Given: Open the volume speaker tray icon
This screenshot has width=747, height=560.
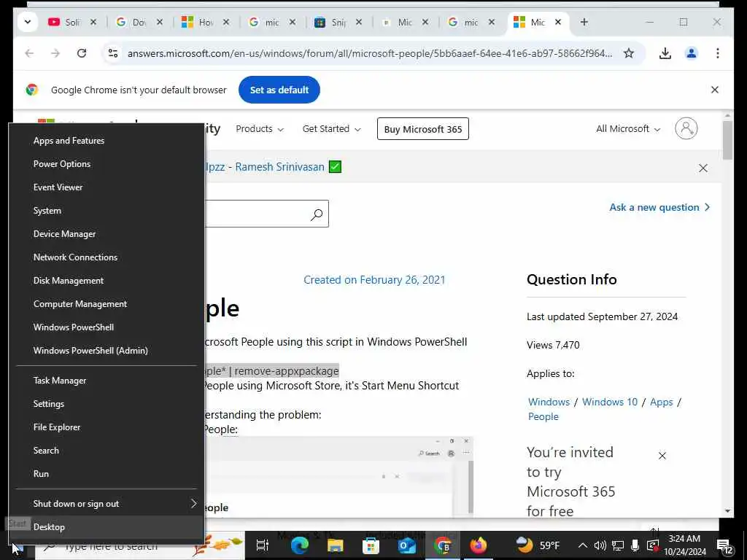Looking at the screenshot, I should [x=600, y=545].
